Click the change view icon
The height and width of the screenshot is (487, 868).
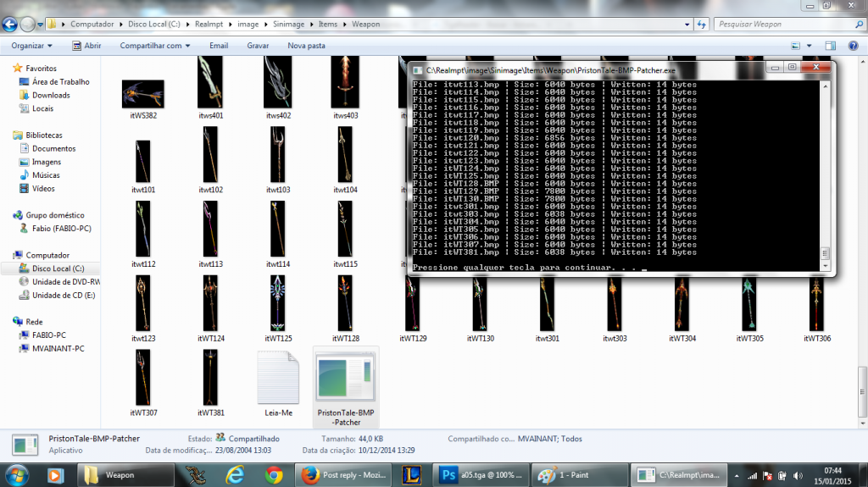point(795,46)
